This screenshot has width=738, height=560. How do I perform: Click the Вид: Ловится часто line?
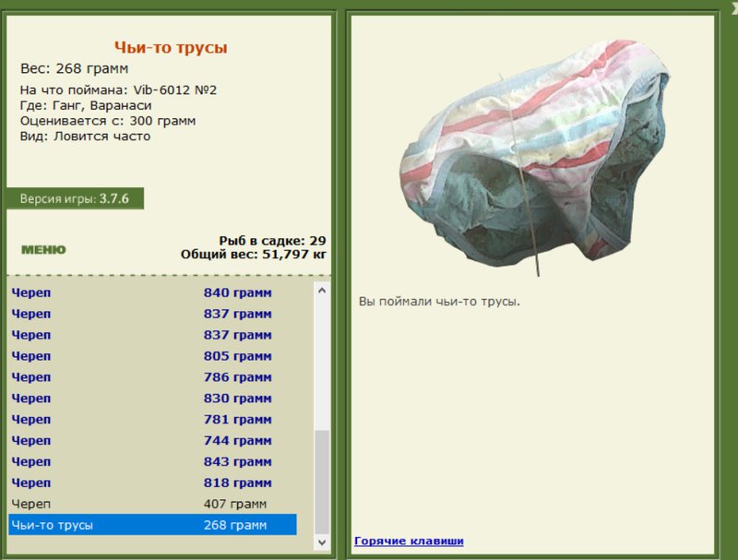click(85, 137)
